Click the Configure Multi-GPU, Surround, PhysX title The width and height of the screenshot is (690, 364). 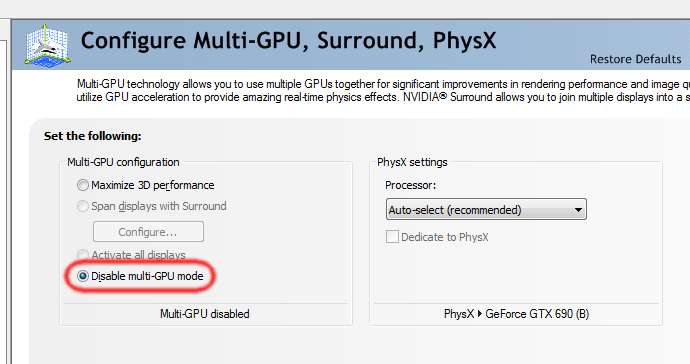[288, 40]
